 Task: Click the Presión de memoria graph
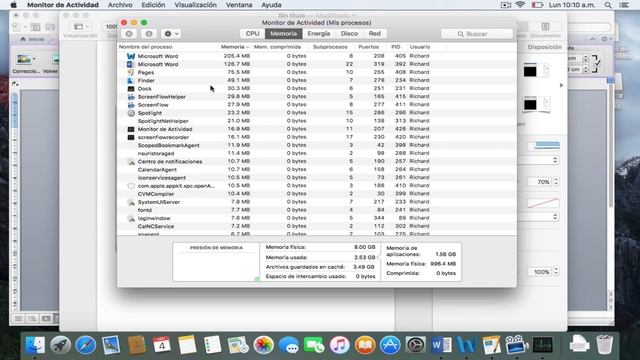click(x=216, y=262)
